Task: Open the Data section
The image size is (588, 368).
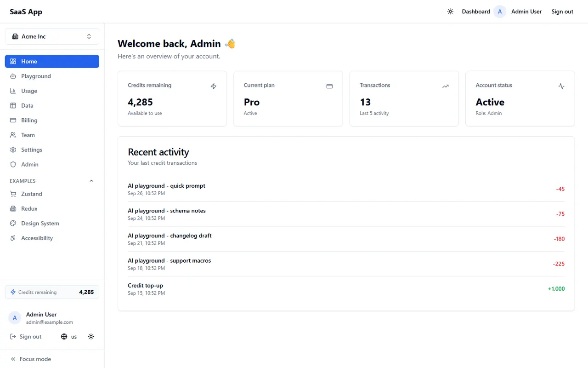Action: pos(52,106)
